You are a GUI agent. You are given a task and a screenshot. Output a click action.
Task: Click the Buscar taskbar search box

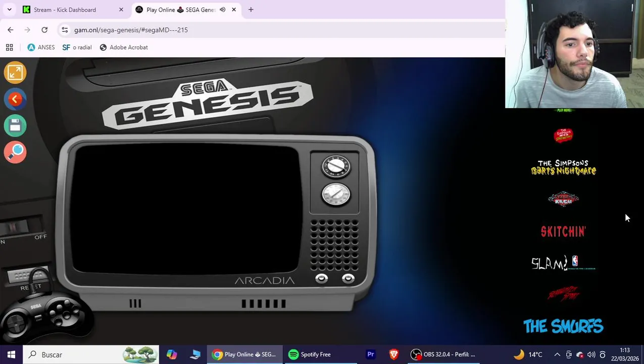tap(91, 354)
